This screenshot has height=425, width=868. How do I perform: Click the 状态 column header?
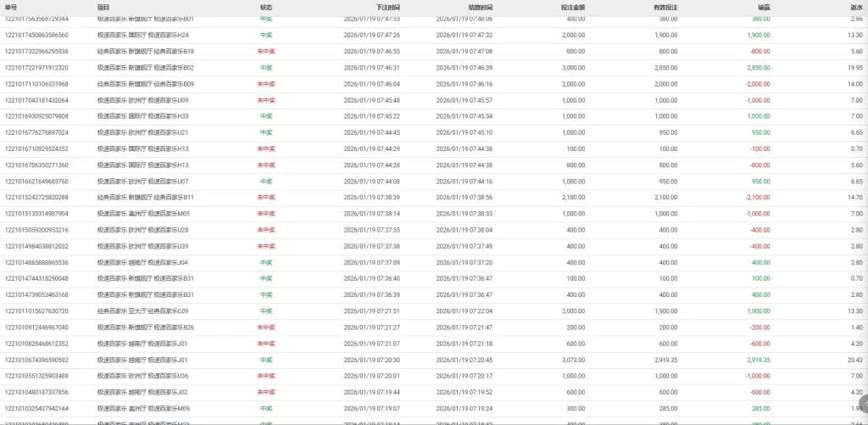266,7
